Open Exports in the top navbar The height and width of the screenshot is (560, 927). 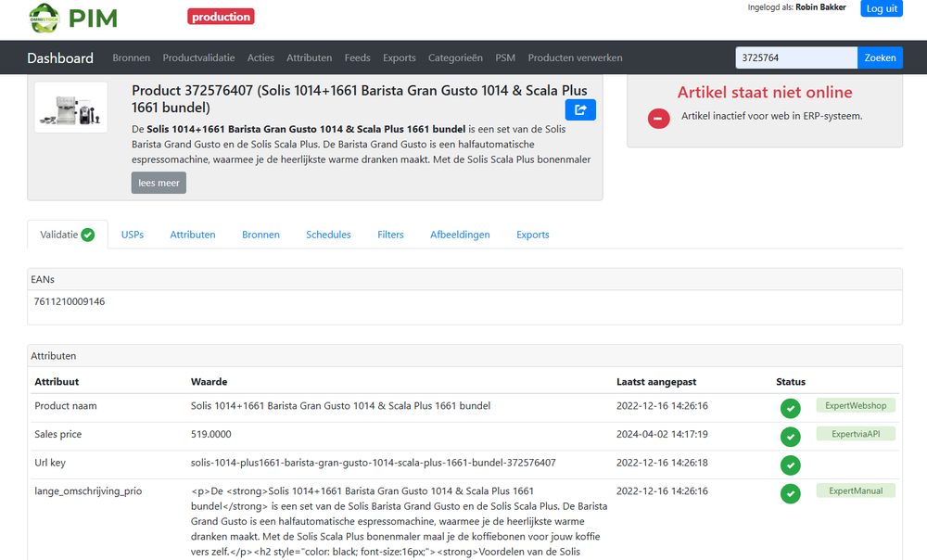(x=399, y=58)
